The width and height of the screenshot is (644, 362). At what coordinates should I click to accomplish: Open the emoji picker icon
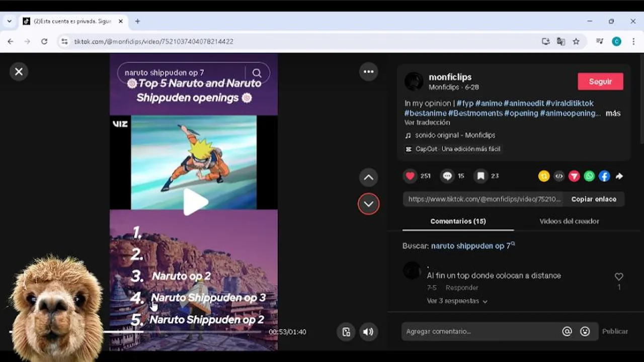(585, 331)
